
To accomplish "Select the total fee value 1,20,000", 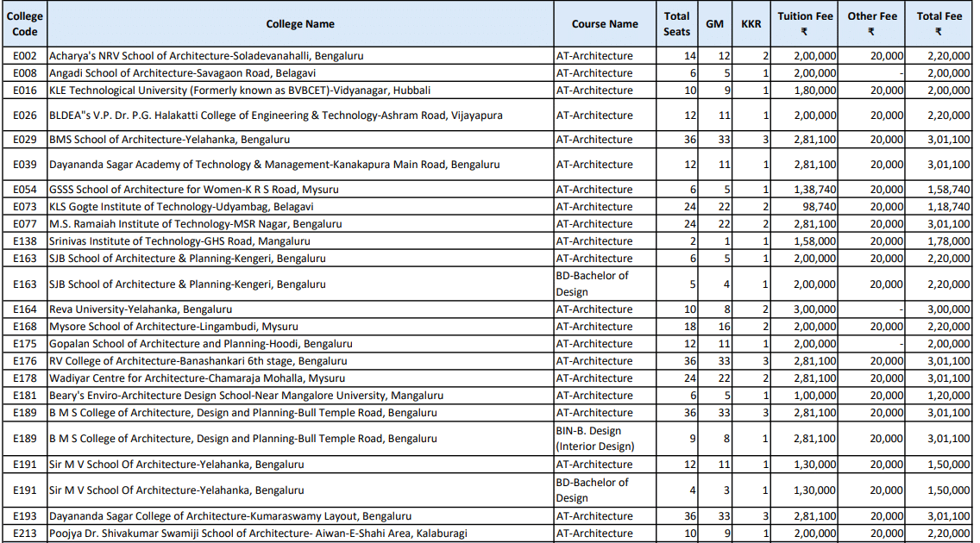I will [948, 396].
